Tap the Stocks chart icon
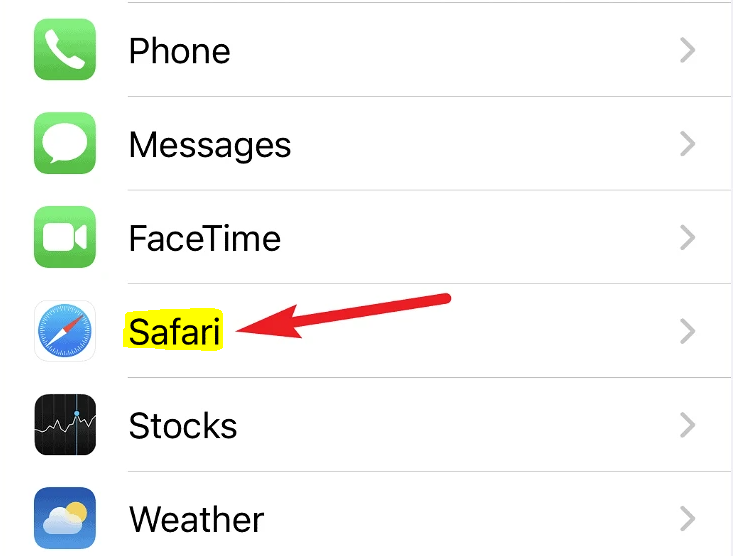733x556 pixels. coord(65,425)
